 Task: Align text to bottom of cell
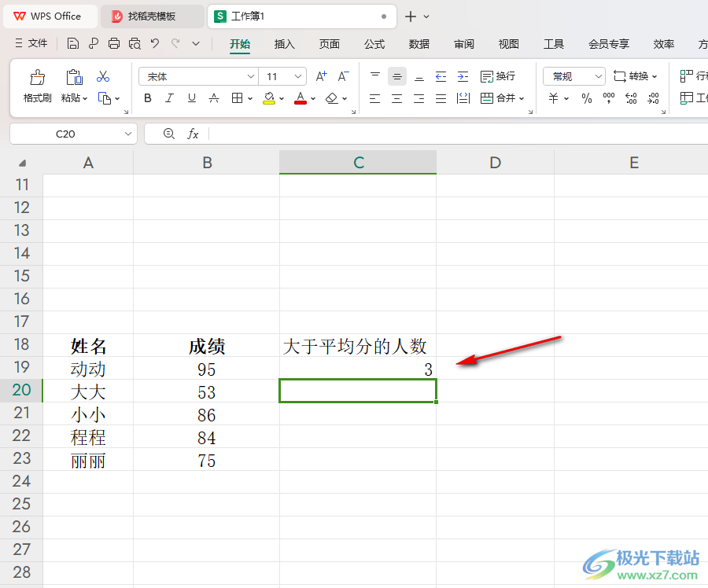419,77
